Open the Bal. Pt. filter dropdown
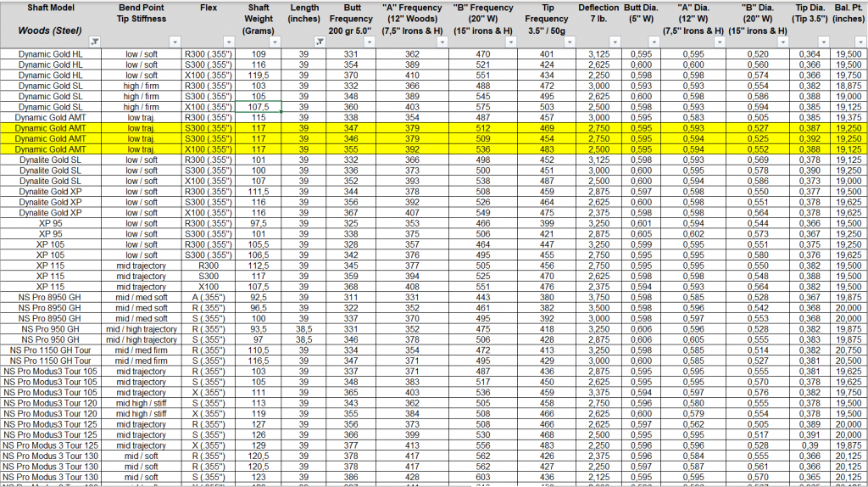Viewport: 868px width, 487px height. 860,42
